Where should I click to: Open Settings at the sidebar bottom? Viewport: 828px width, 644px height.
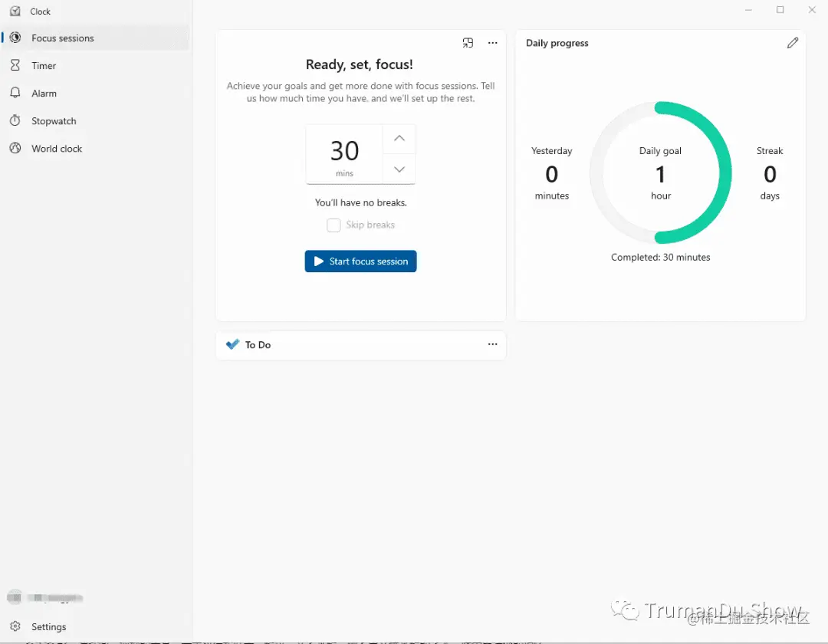point(96,626)
